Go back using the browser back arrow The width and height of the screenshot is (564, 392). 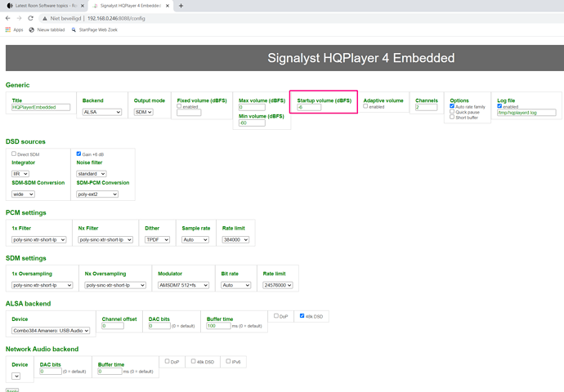tap(8, 18)
